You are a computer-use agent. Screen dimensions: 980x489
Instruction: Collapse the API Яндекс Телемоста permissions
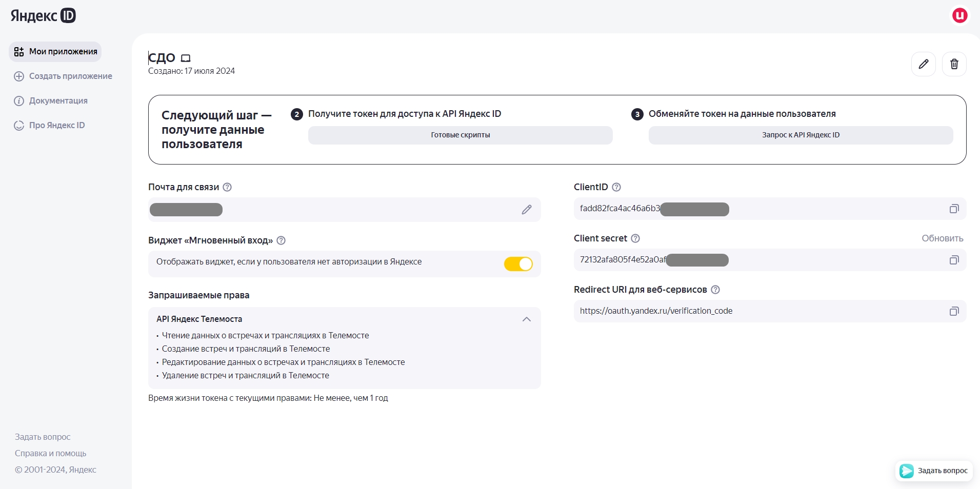[x=527, y=319]
